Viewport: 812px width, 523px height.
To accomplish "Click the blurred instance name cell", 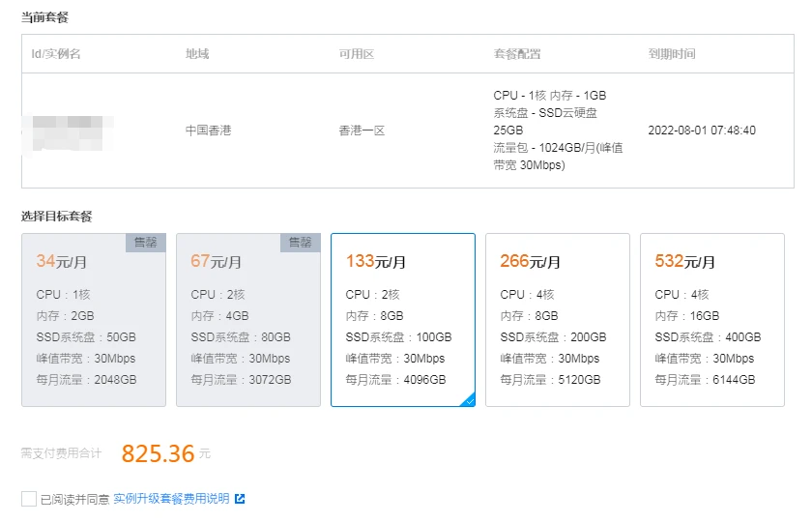I will (x=73, y=131).
